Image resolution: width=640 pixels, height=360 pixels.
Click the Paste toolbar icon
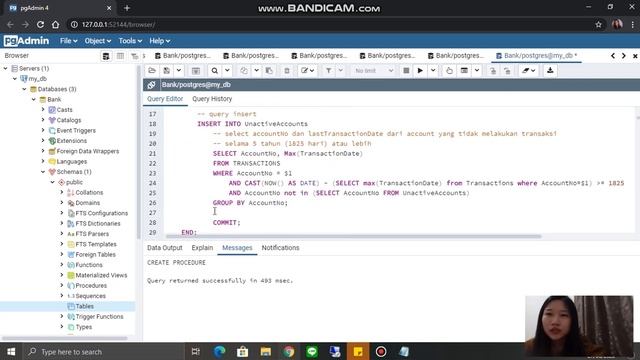point(269,71)
